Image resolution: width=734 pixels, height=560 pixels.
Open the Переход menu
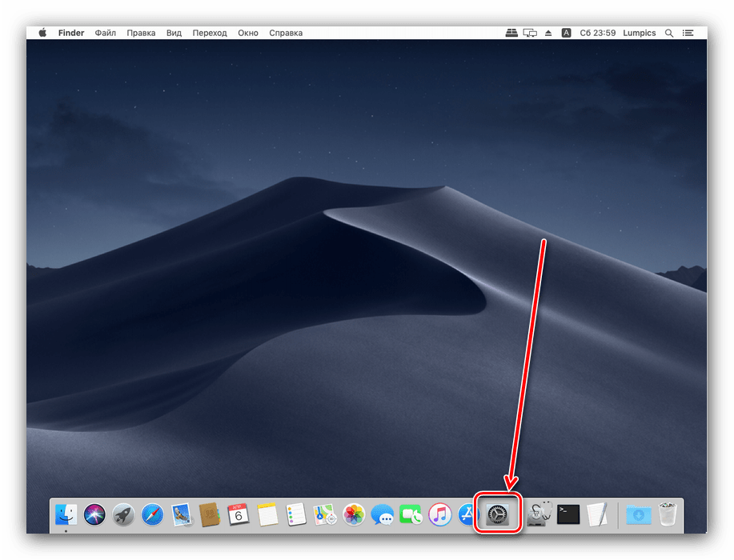pos(210,33)
